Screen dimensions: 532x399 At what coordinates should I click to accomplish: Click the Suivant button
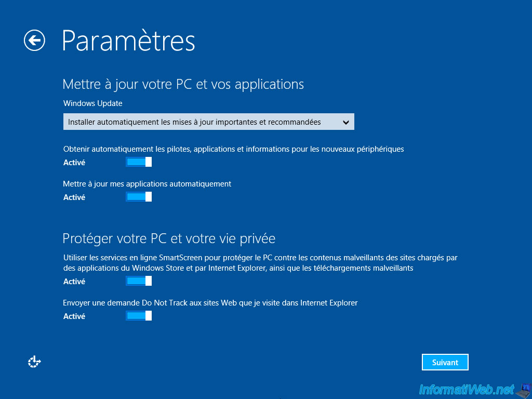[445, 362]
